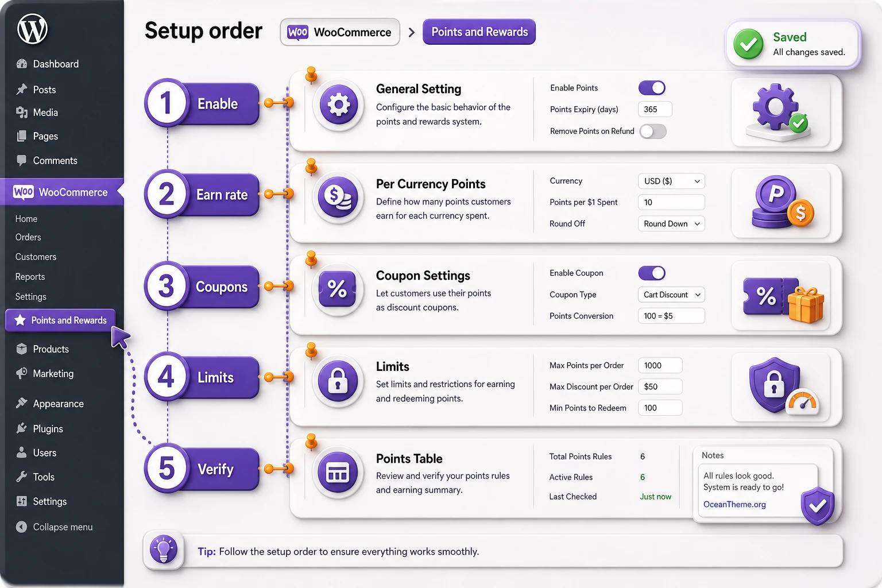The height and width of the screenshot is (588, 882).
Task: Click the Enable step 1 button
Action: [202, 103]
